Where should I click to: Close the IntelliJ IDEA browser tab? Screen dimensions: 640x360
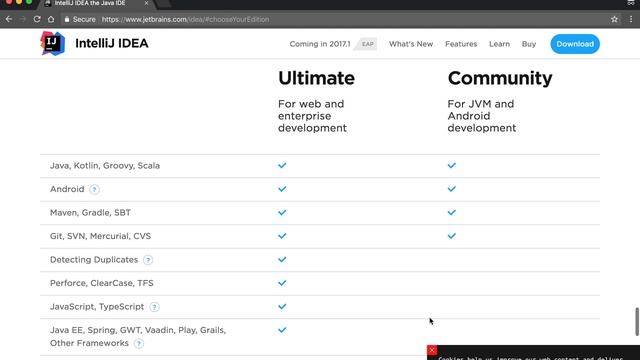pyautogui.click(x=147, y=3)
